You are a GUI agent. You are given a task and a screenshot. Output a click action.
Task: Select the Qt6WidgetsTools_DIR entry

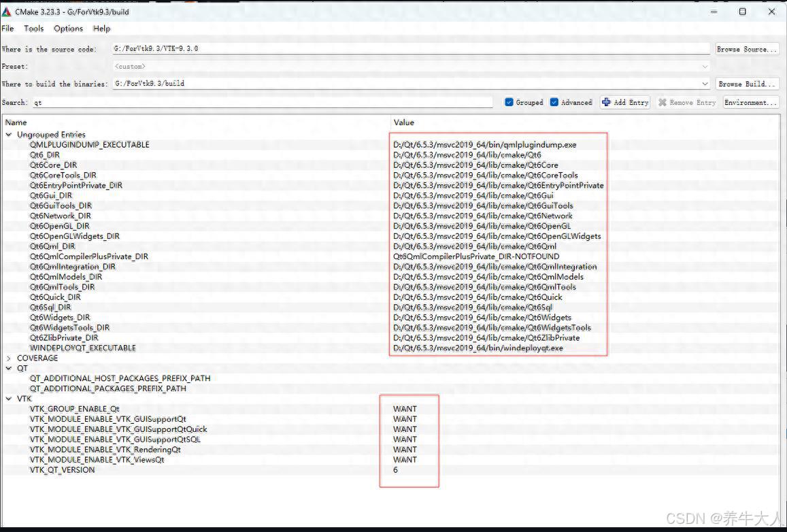click(69, 327)
